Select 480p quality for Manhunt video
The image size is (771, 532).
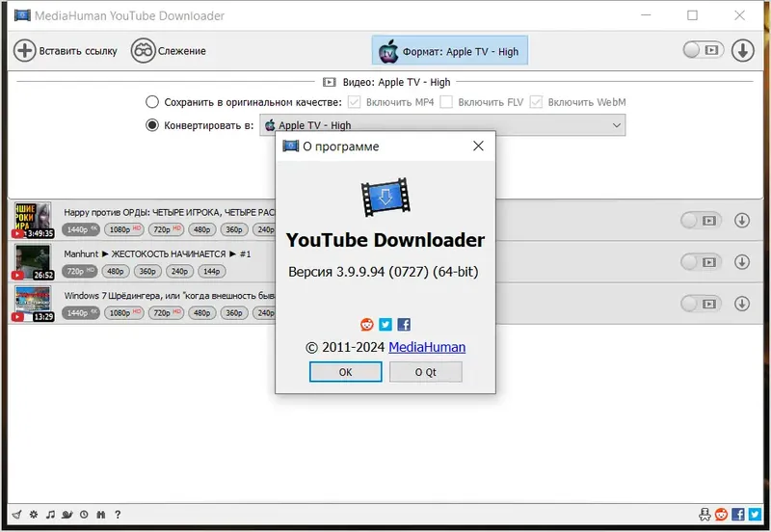point(116,272)
